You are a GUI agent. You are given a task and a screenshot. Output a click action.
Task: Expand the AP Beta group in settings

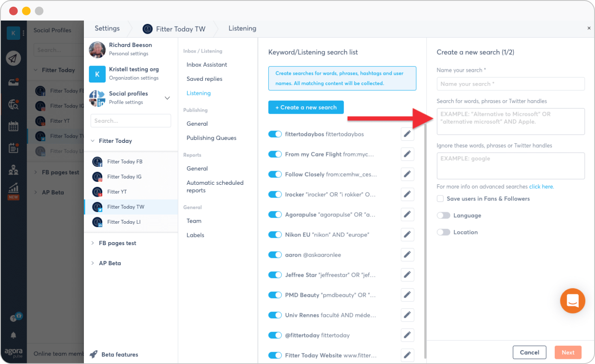pos(93,263)
